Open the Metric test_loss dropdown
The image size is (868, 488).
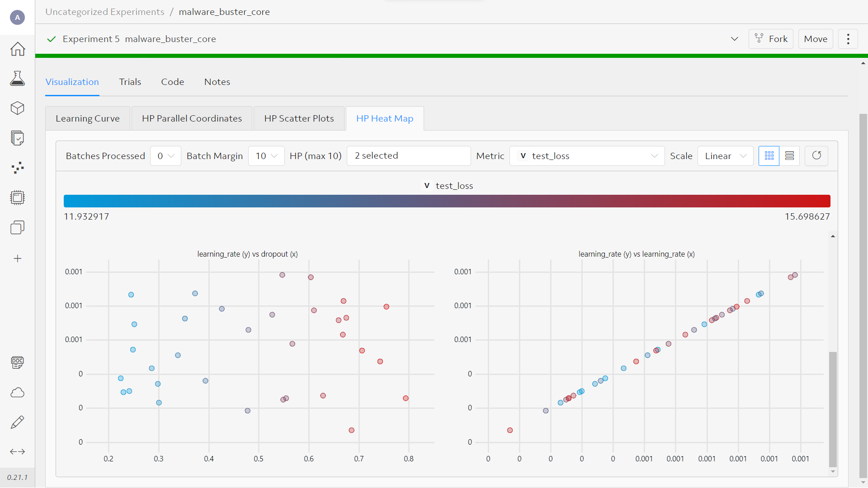pyautogui.click(x=587, y=156)
